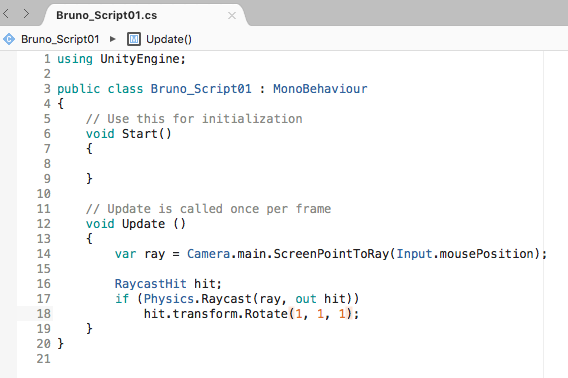
Task: Close the Bruno_Script01.cs tab
Action: [x=232, y=16]
